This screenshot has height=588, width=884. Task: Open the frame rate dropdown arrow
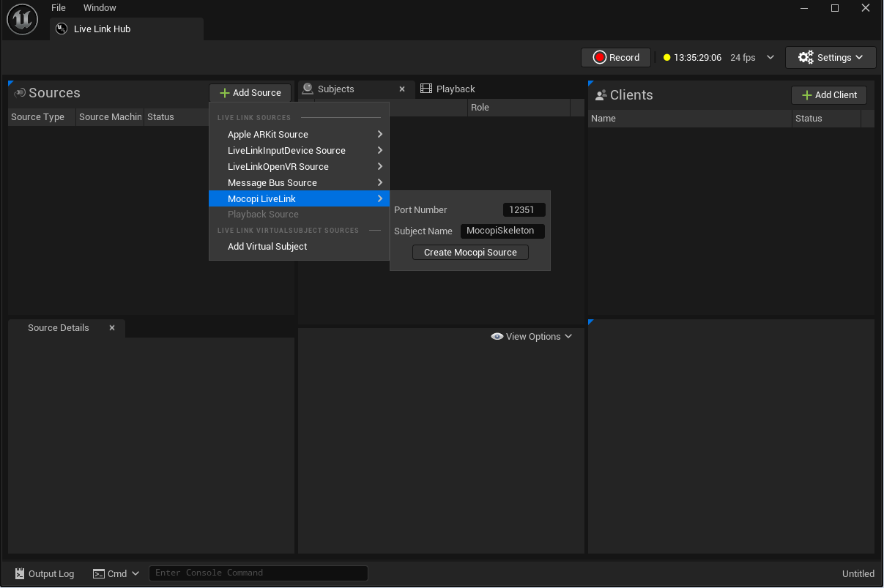click(770, 58)
